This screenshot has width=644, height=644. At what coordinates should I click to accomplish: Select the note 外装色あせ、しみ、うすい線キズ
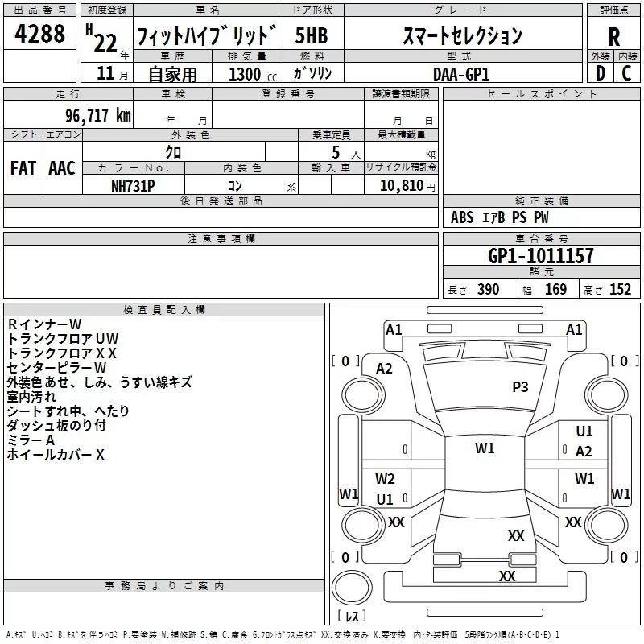click(x=99, y=382)
